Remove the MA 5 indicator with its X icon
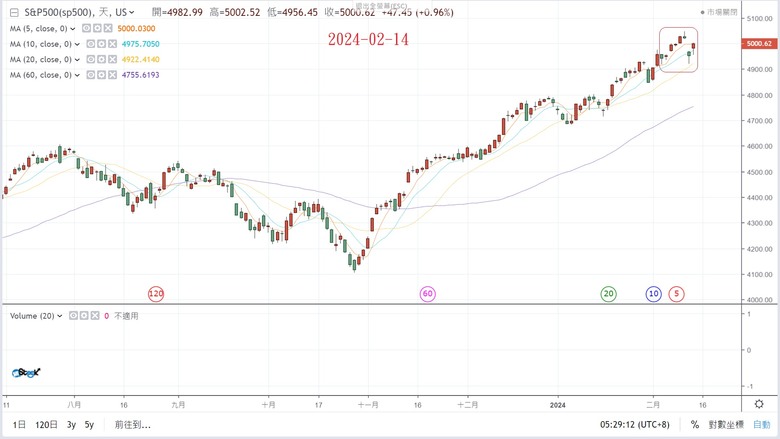This screenshot has width=780, height=439. point(108,28)
